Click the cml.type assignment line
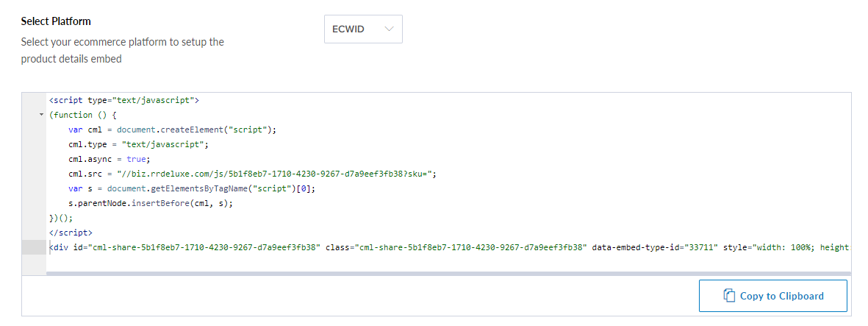Image resolution: width=868 pixels, height=326 pixels. tap(138, 145)
